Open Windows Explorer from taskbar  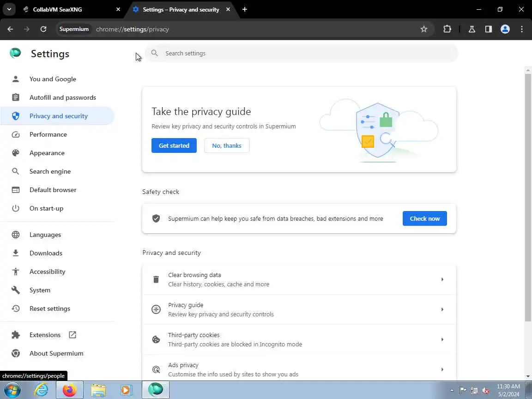point(98,390)
